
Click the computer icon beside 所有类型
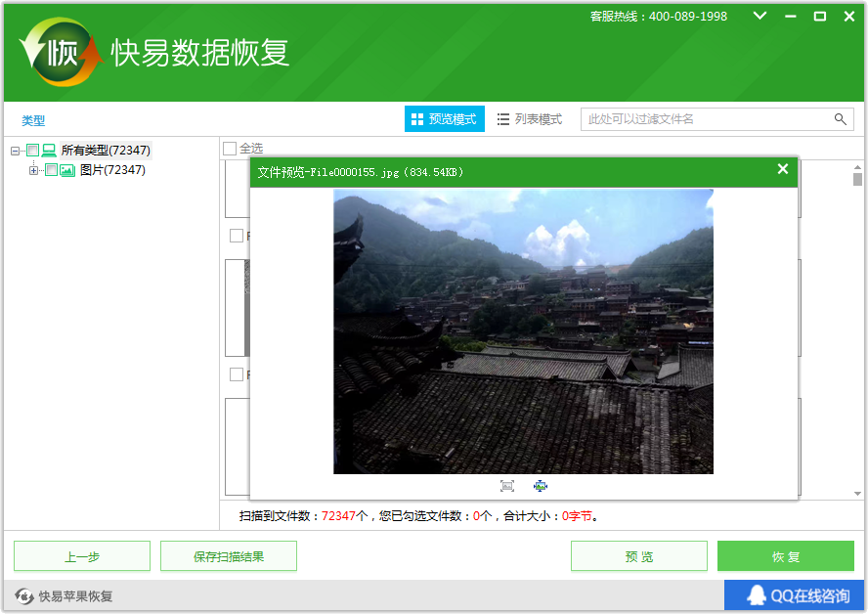coord(49,150)
